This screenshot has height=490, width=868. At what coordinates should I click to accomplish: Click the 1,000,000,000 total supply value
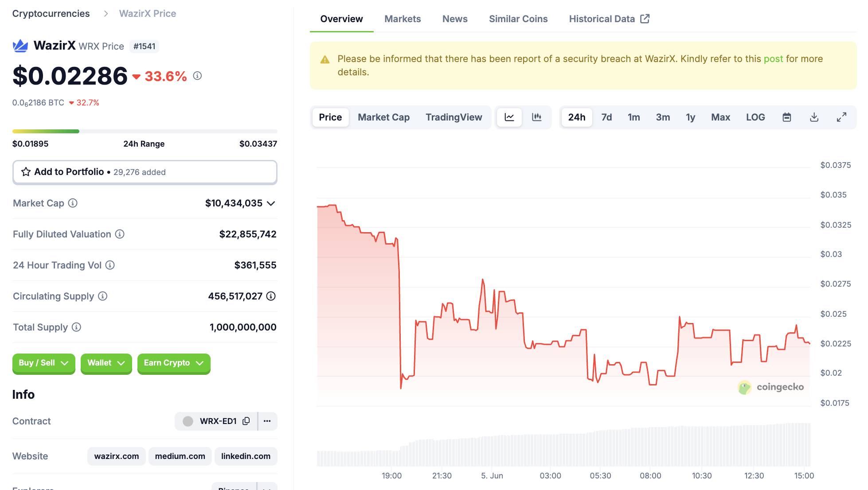[x=243, y=327]
